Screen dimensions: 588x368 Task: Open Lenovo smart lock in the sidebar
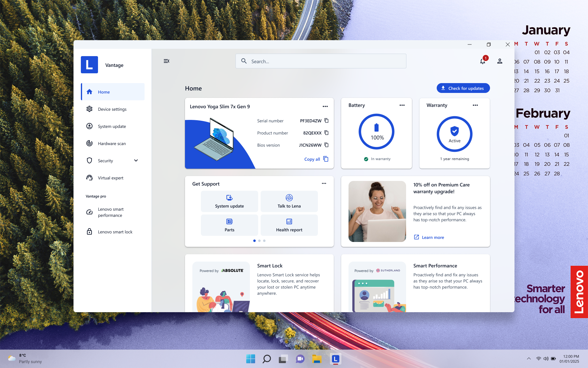pos(113,232)
